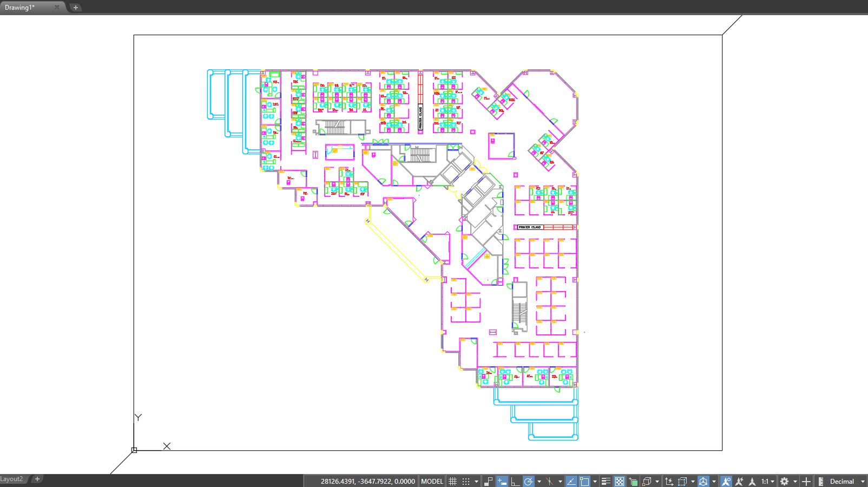Screen dimensions: 868x487
Task: Toggle snap mode dots icon
Action: [466, 481]
